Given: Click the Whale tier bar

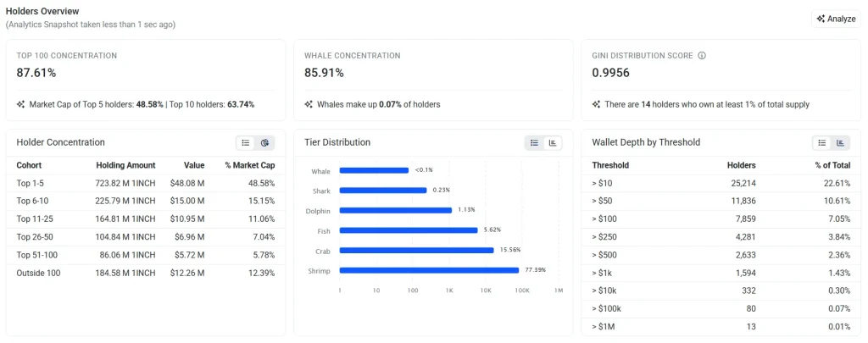Looking at the screenshot, I should point(374,170).
